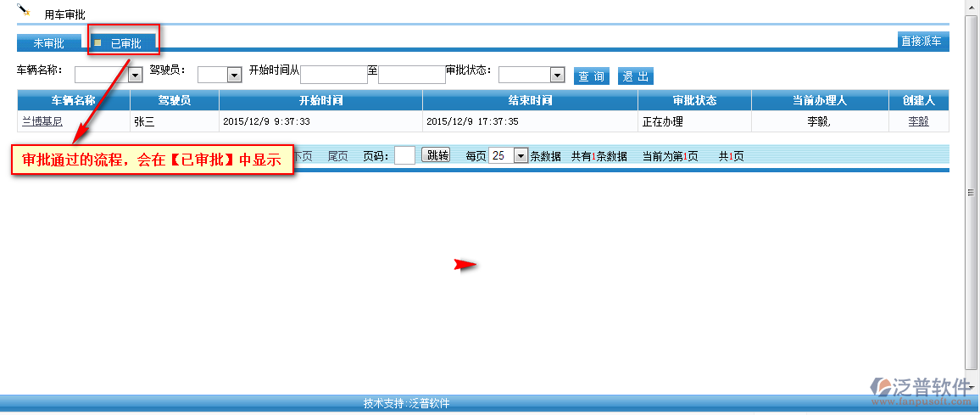
Task: Click the pencil icon beside 用车审批
Action: [x=24, y=9]
